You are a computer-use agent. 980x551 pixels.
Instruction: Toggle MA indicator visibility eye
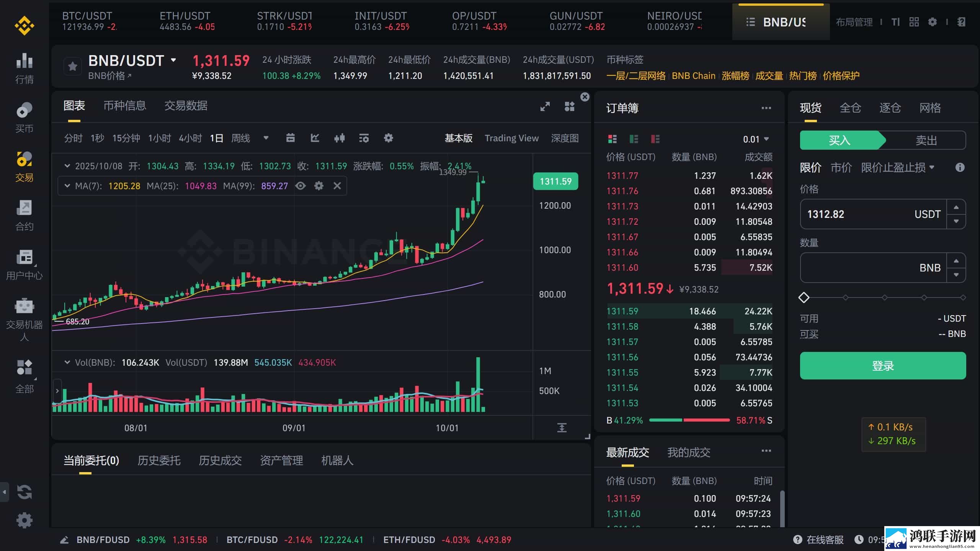click(x=301, y=186)
